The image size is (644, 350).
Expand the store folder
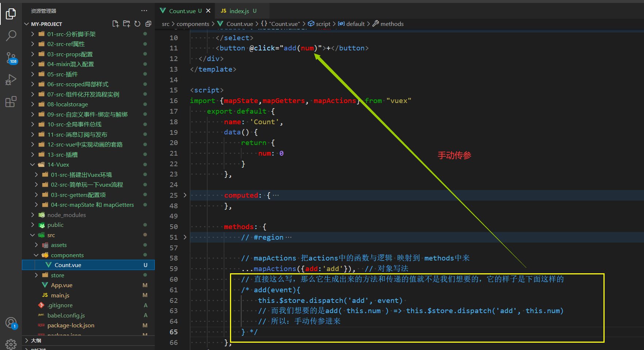[x=88, y=275]
